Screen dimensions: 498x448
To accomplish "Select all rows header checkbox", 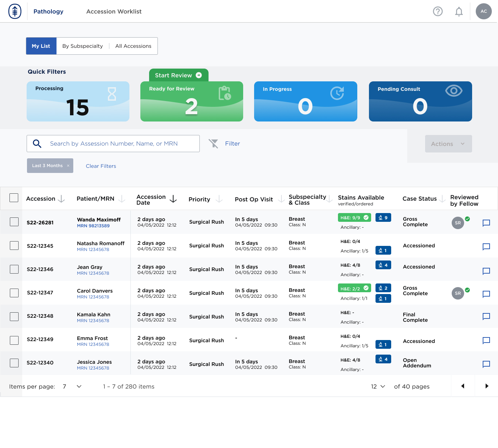I will (x=14, y=198).
